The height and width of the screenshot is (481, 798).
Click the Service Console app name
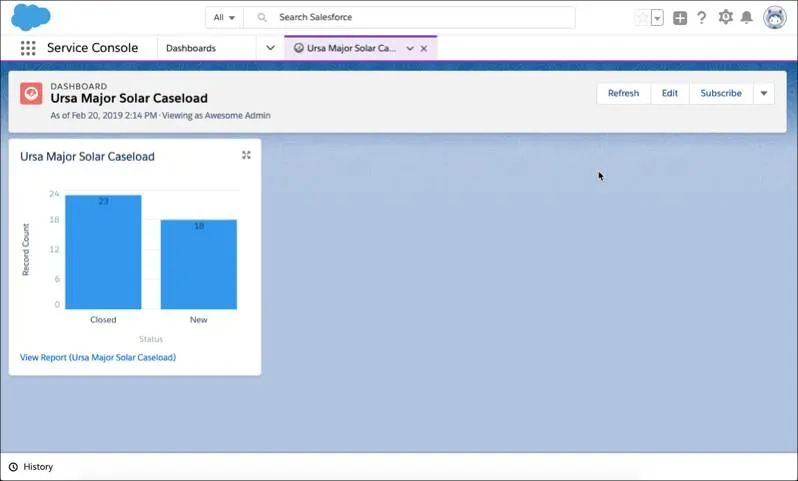pos(93,48)
